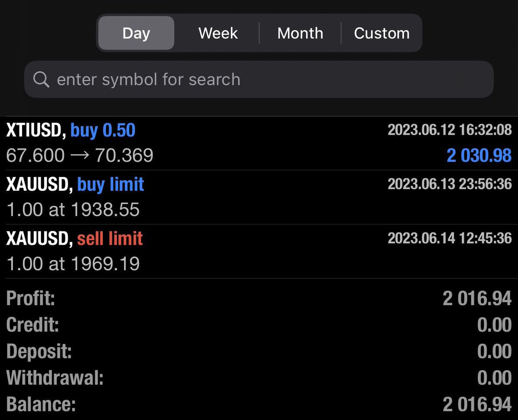The image size is (518, 420).
Task: Switch to the Week tab
Action: [x=218, y=33]
